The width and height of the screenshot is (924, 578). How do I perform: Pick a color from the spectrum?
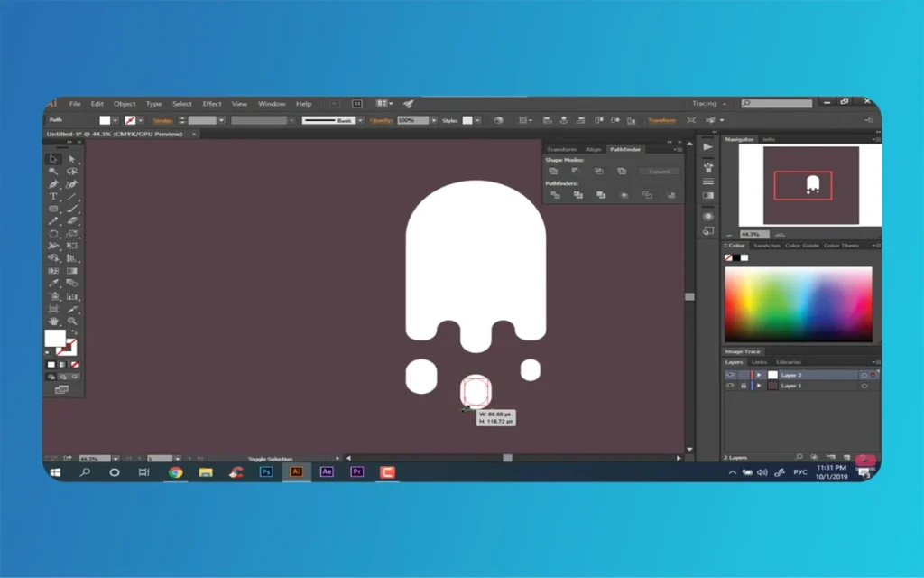pyautogui.click(x=798, y=303)
